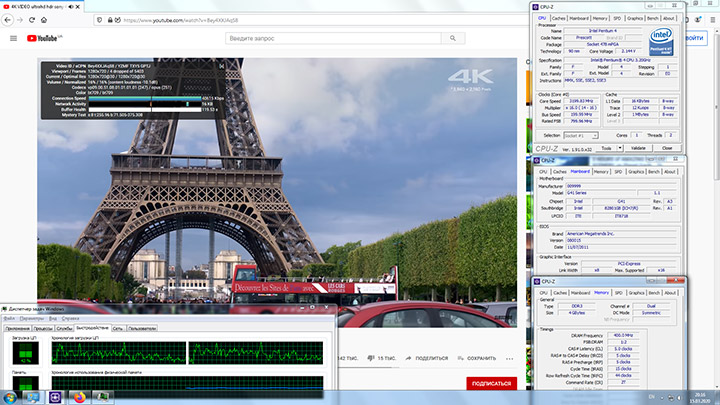
Task: Click the dislike thumbs-down icon
Action: [x=371, y=358]
